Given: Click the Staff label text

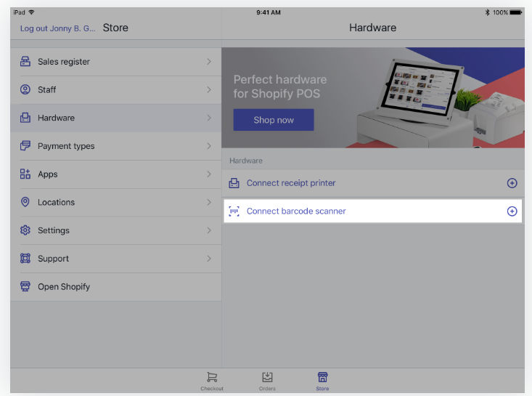Looking at the screenshot, I should click(47, 89).
